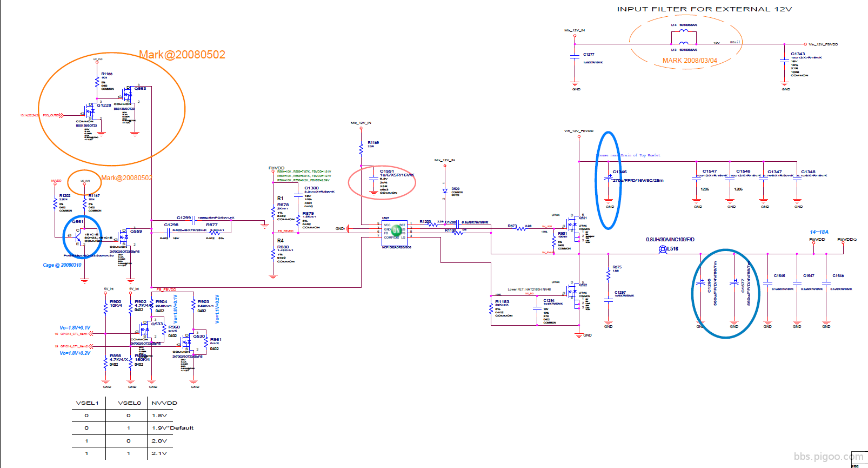Screen dimensions: 868x468
Task: Click the "INPUT FILTER FOR EXTERNAL 12V" title
Action: tap(704, 9)
